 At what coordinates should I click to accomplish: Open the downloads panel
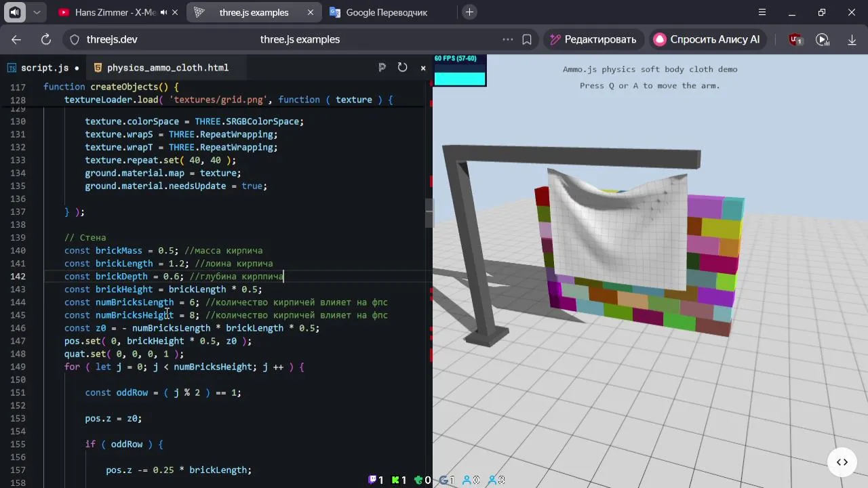pos(852,39)
